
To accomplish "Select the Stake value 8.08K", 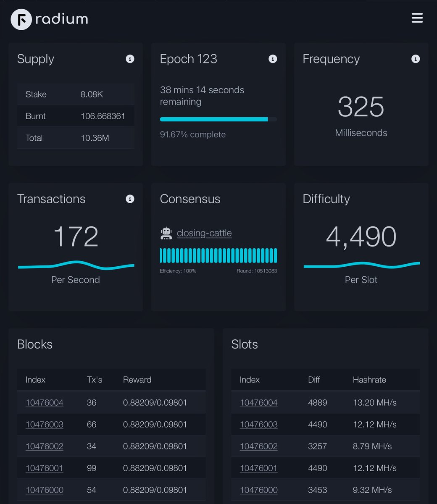I will coord(92,94).
